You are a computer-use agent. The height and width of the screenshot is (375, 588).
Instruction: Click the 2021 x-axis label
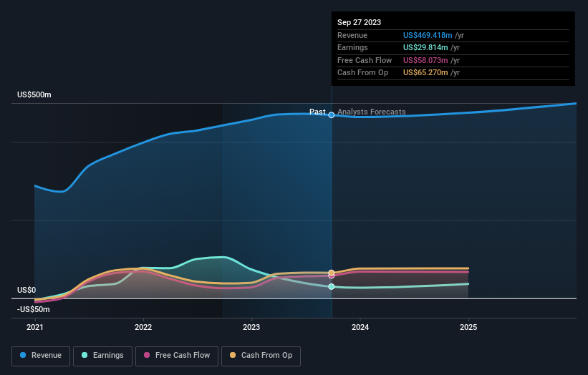(x=35, y=328)
